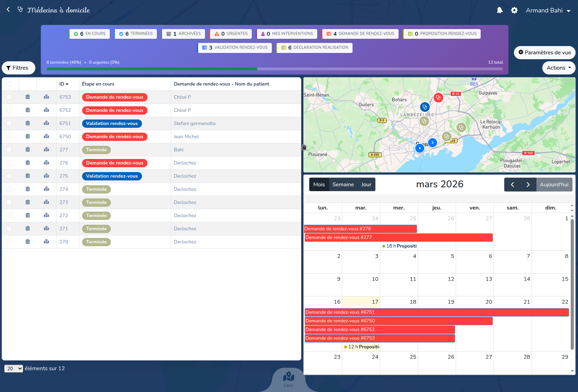Filter by 0 Proposition rendez-vous
The image size is (578, 392).
coord(442,34)
